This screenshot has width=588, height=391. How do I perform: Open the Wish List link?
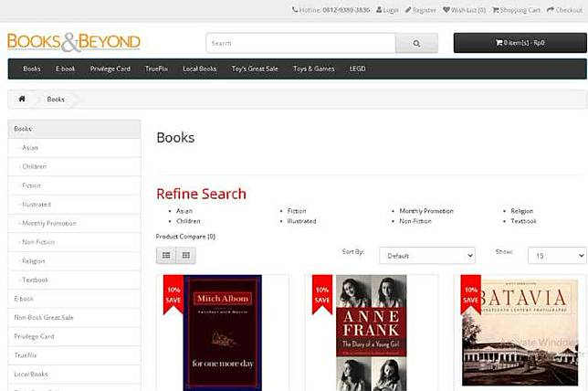(464, 10)
